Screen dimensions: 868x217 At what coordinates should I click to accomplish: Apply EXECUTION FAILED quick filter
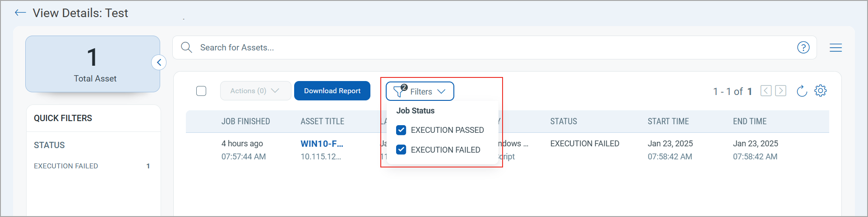click(x=66, y=166)
